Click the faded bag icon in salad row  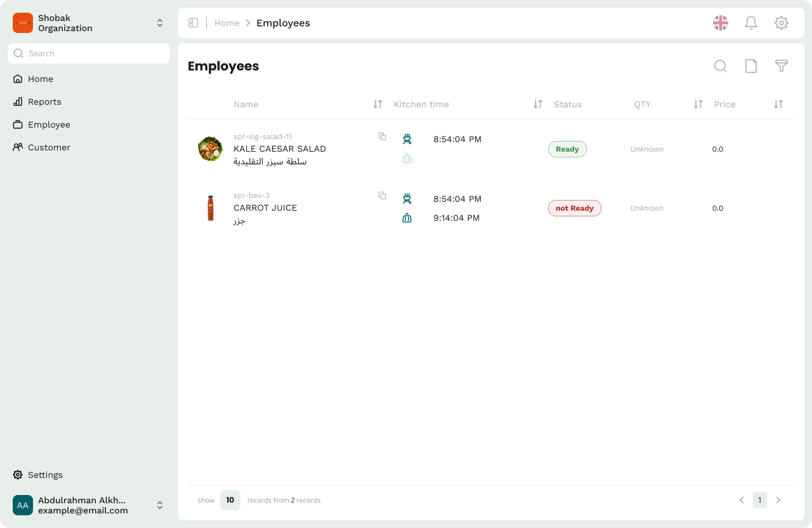(407, 158)
